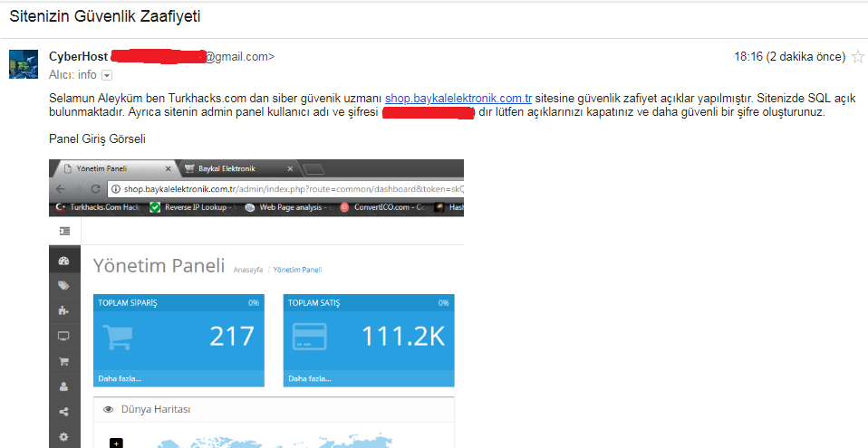Viewport: 868px width, 448px height.
Task: Click the blue Yönetim Paneli breadcrumb
Action: (x=297, y=270)
